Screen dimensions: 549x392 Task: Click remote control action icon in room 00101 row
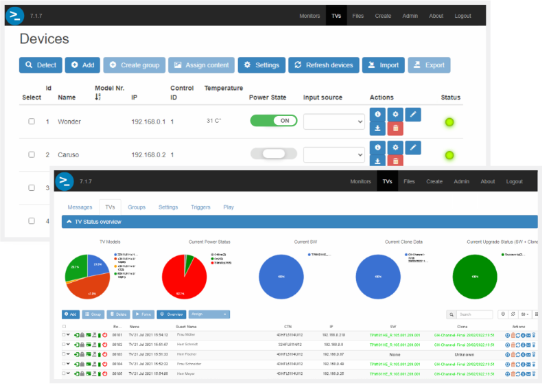534,335
